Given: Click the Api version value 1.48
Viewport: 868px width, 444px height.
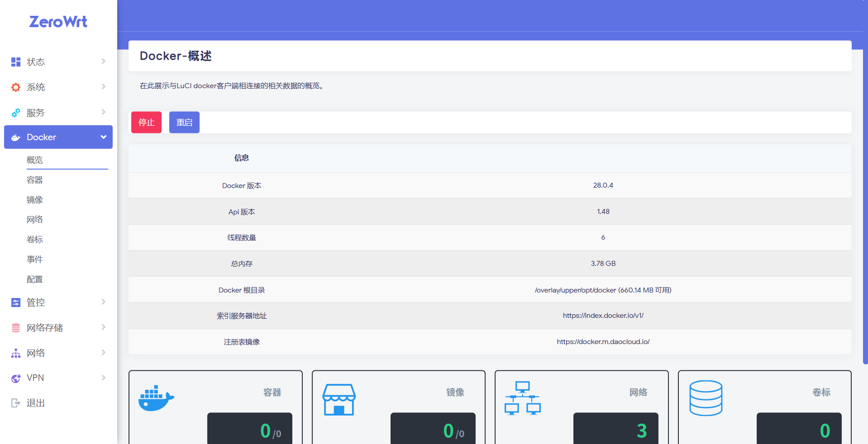Looking at the screenshot, I should pyautogui.click(x=603, y=212).
